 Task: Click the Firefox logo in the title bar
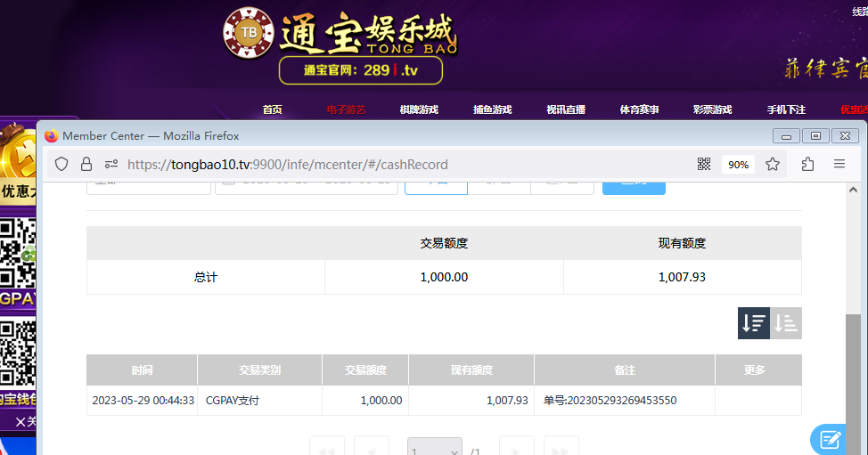pos(52,135)
